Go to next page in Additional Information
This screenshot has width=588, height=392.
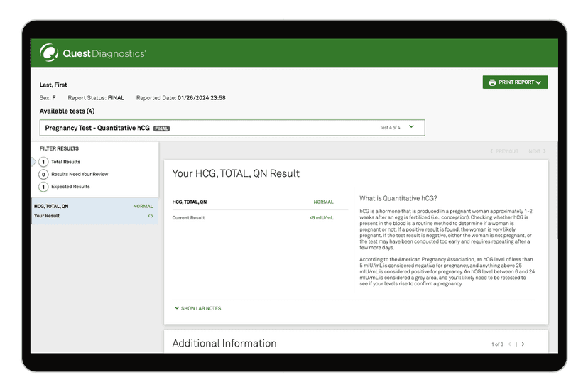coord(523,344)
